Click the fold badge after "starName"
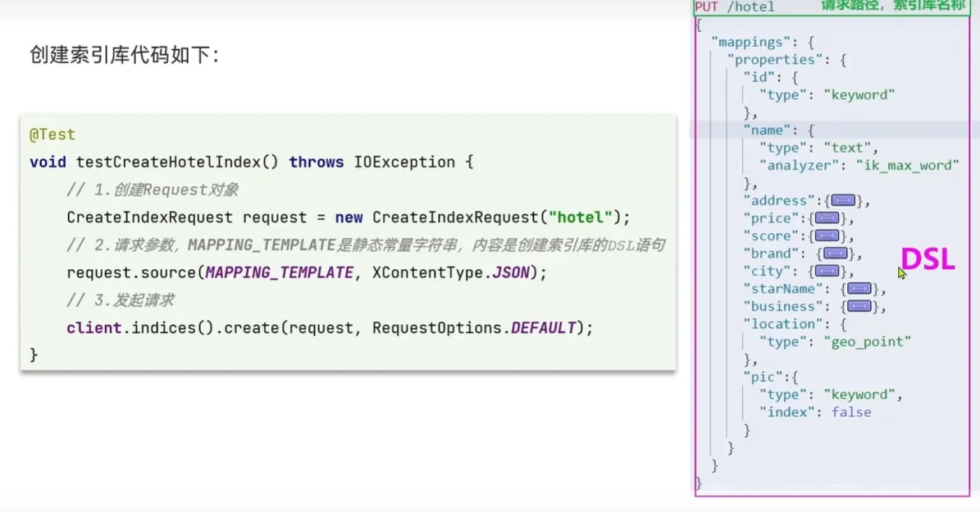Image resolution: width=980 pixels, height=512 pixels. 859,289
